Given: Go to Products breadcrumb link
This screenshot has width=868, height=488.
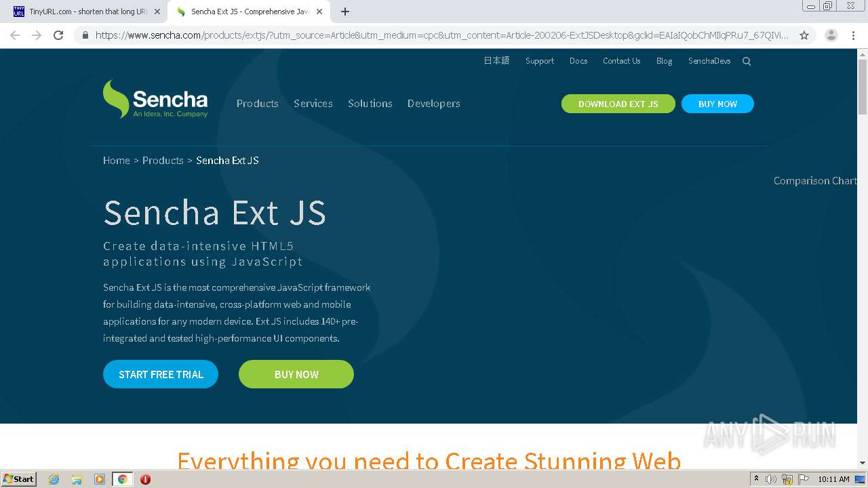Looking at the screenshot, I should [x=163, y=161].
